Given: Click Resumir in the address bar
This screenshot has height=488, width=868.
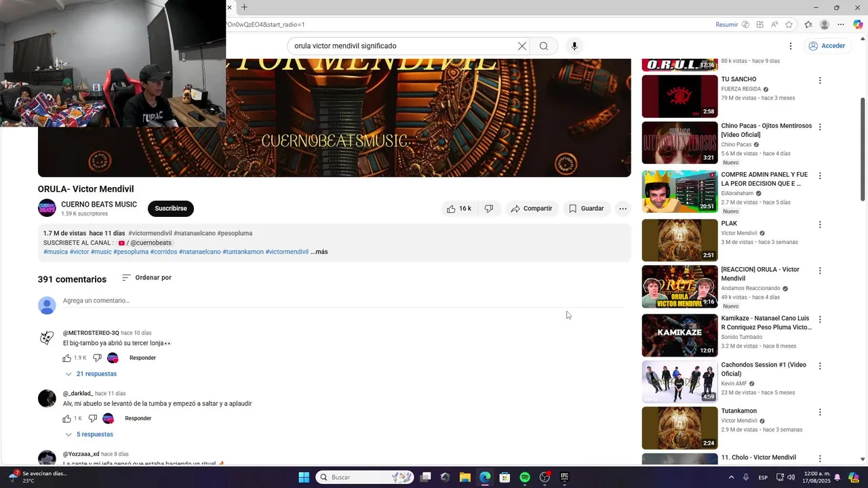Looking at the screenshot, I should (726, 24).
